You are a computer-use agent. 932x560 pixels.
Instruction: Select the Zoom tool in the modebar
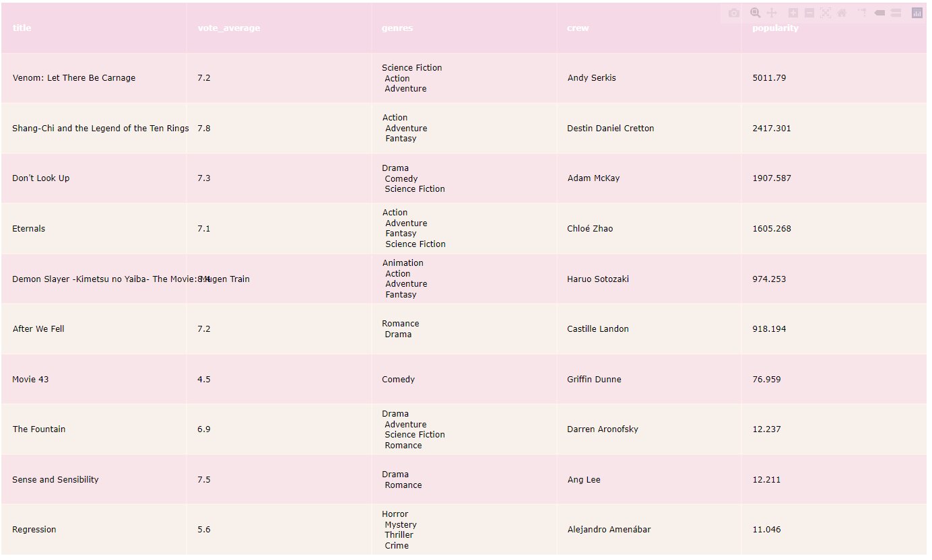tap(755, 13)
